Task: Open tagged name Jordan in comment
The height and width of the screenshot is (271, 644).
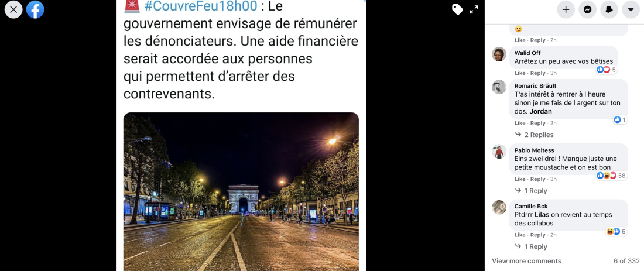Action: click(541, 111)
